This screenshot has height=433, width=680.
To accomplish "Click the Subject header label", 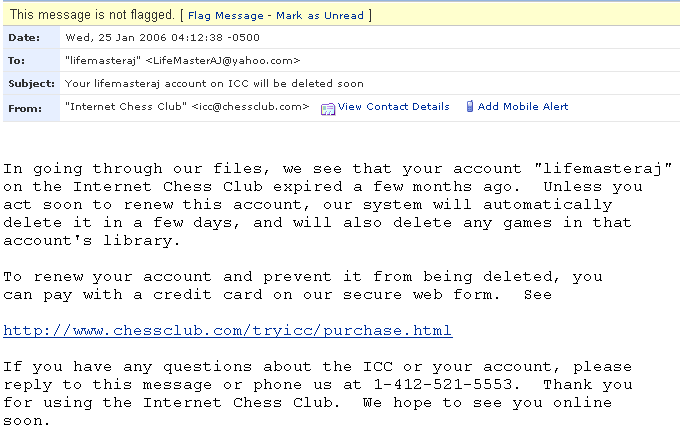I will coord(31,84).
